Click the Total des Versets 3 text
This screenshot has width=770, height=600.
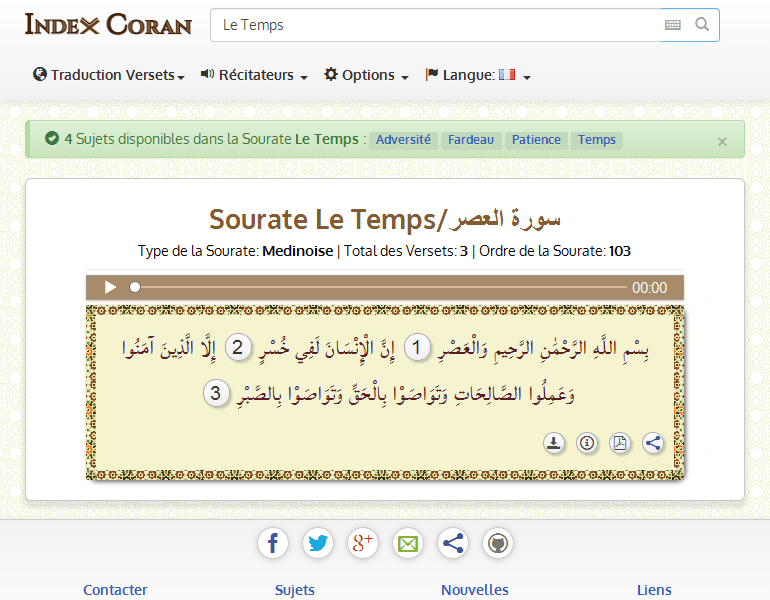pyautogui.click(x=406, y=251)
